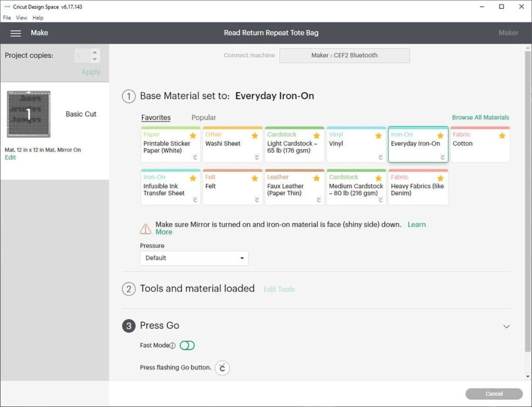The height and width of the screenshot is (407, 532).
Task: Click favorite star on Printable Sticker Paper card
Action: [x=193, y=136]
